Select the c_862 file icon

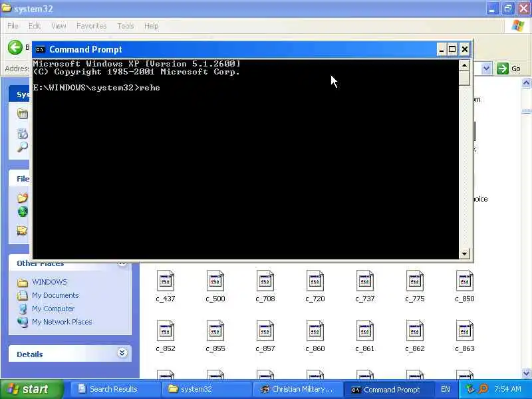point(415,331)
